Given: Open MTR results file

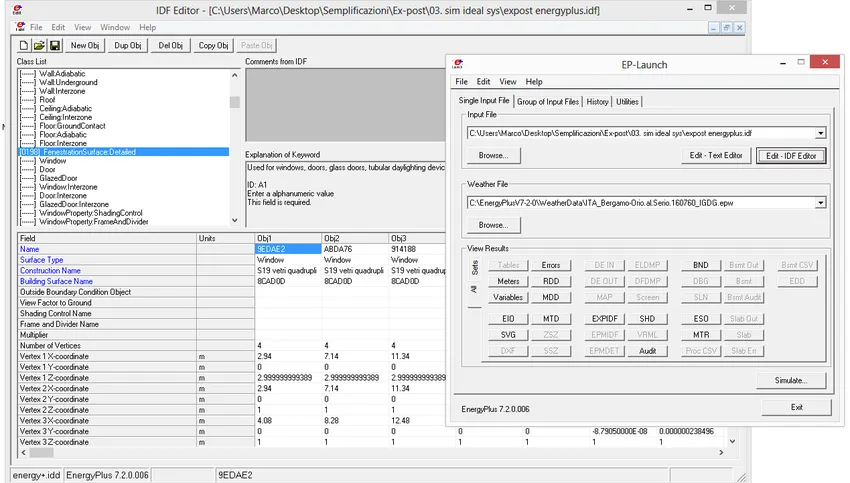Looking at the screenshot, I should (x=700, y=335).
